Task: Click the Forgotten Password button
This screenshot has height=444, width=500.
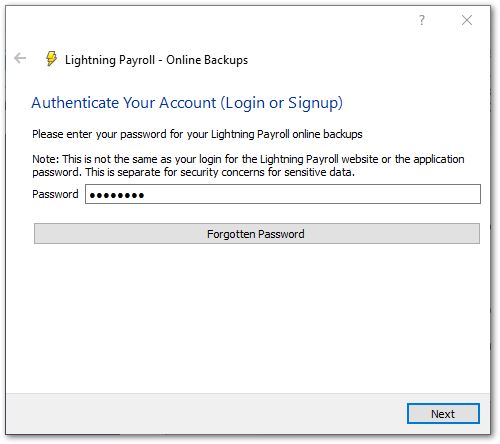Action: pos(257,234)
